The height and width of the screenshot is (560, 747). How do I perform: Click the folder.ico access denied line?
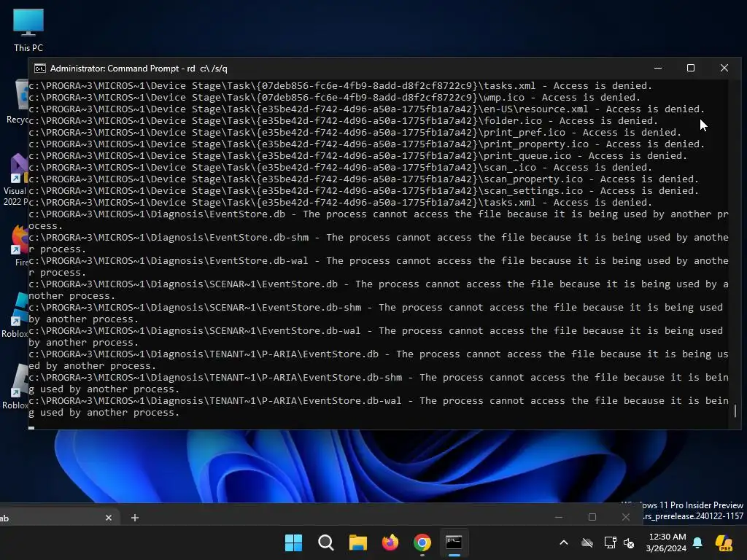point(343,120)
